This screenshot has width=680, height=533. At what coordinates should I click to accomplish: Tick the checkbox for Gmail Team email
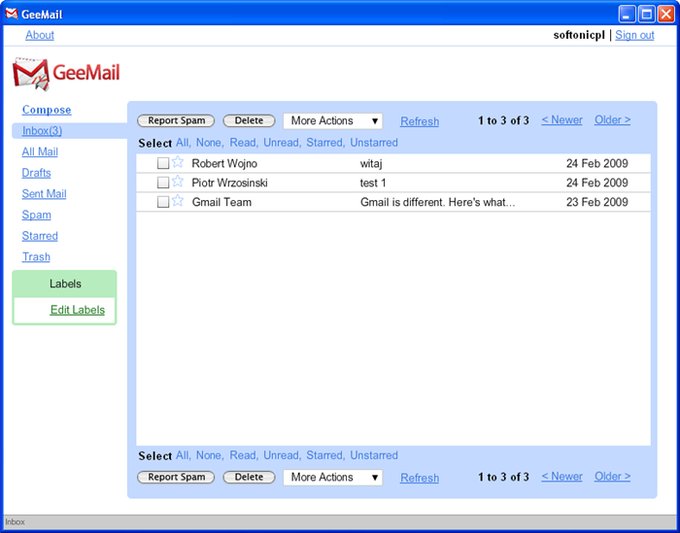click(163, 202)
